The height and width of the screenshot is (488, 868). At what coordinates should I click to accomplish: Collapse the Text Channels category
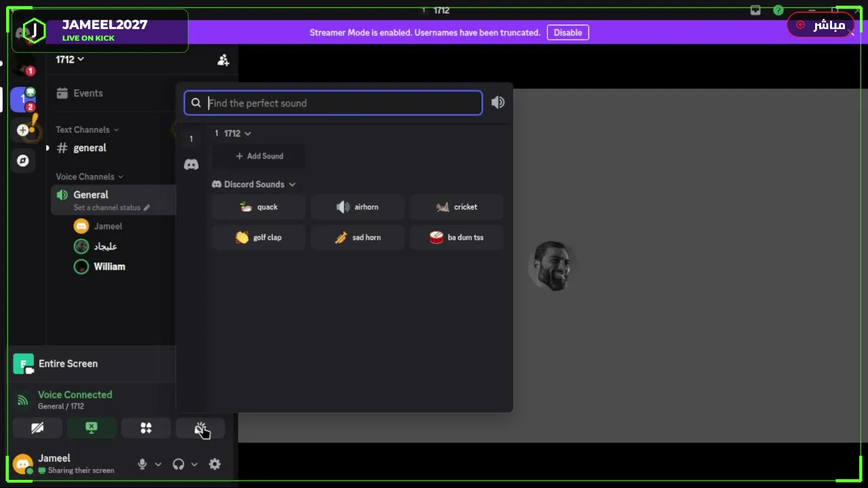(87, 129)
